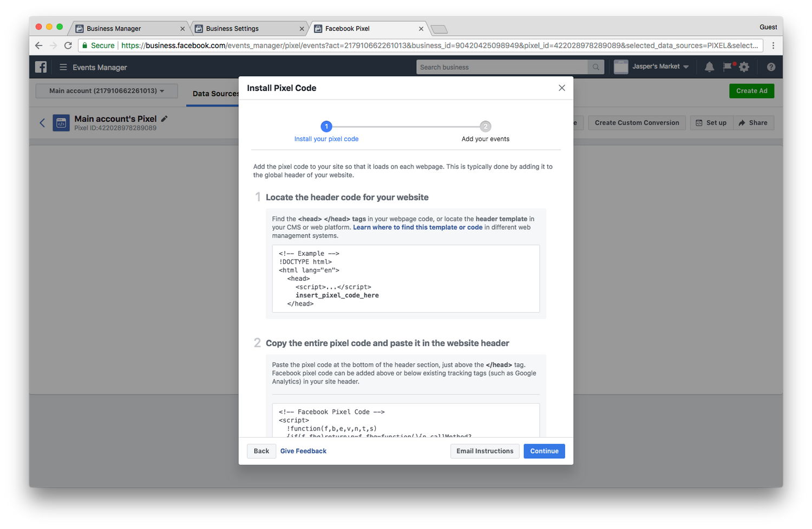This screenshot has width=812, height=529.
Task: Click the search magnifier icon
Action: click(x=595, y=67)
